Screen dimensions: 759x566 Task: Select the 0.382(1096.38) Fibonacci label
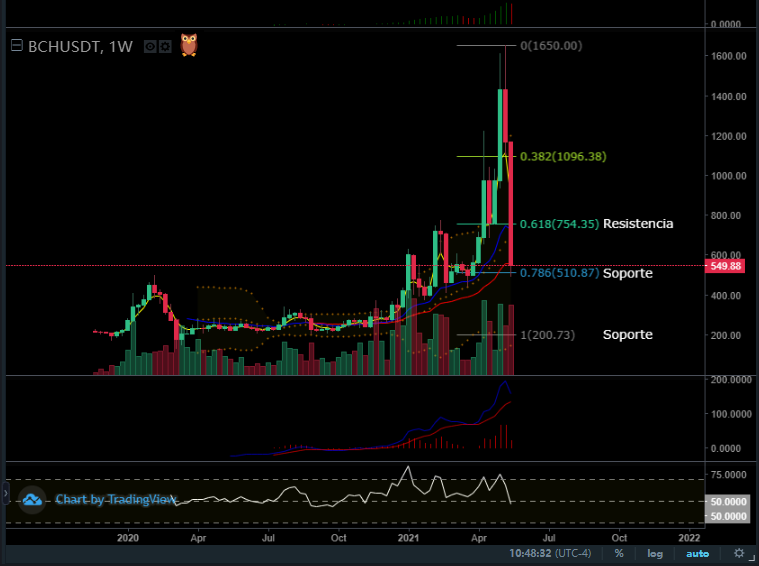[563, 156]
